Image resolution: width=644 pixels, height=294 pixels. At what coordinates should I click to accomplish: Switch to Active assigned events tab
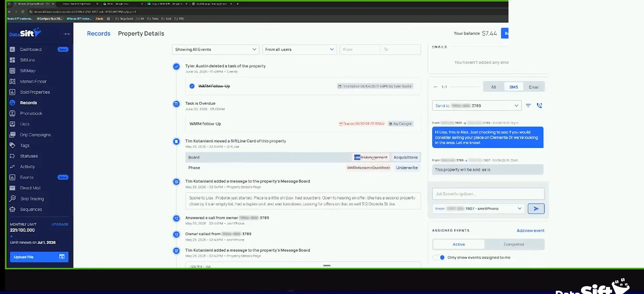[x=459, y=244]
